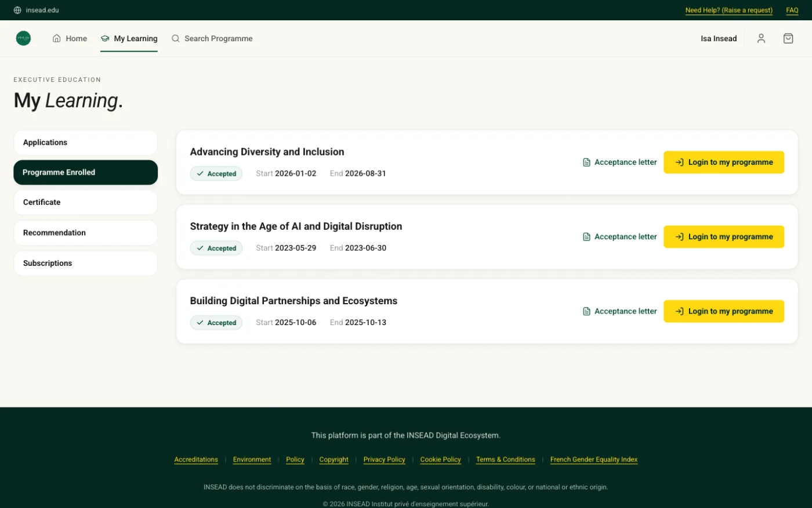Viewport: 812px width, 508px height.
Task: Click the My Learning graduation cap icon
Action: (105, 38)
